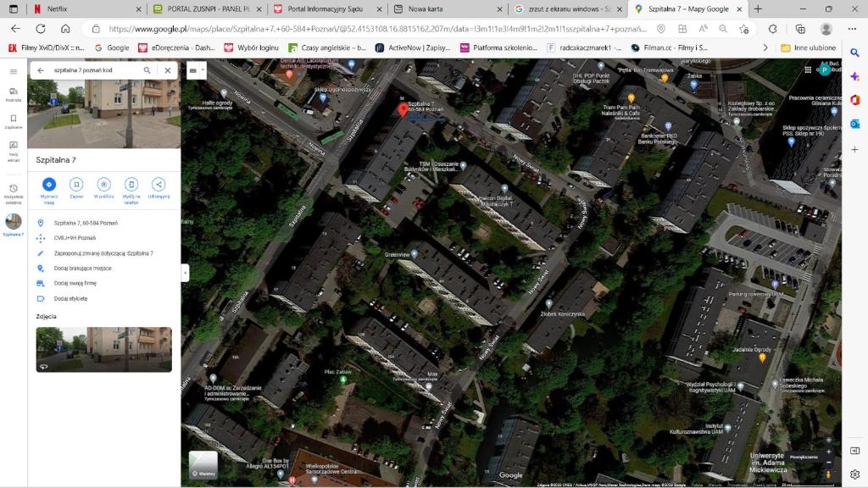Click the search magnifier in Maps search box
Viewport: 868px width, 488px height.
147,70
